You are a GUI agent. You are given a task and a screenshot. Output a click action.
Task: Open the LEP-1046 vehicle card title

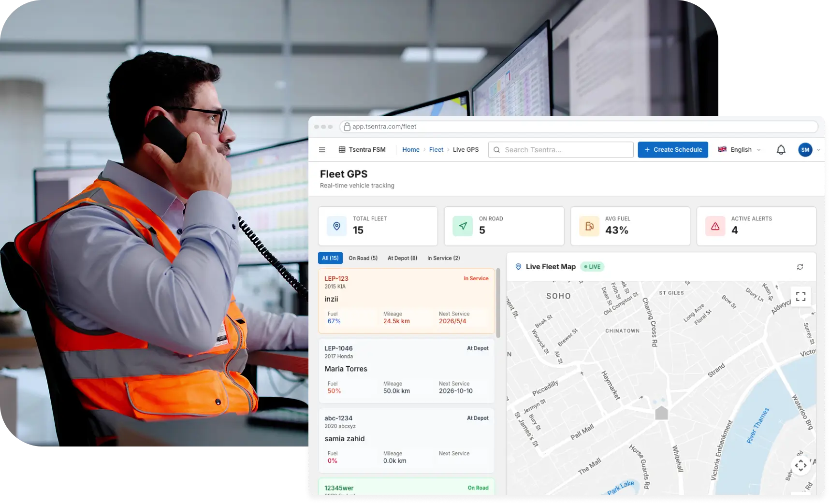[x=338, y=348]
